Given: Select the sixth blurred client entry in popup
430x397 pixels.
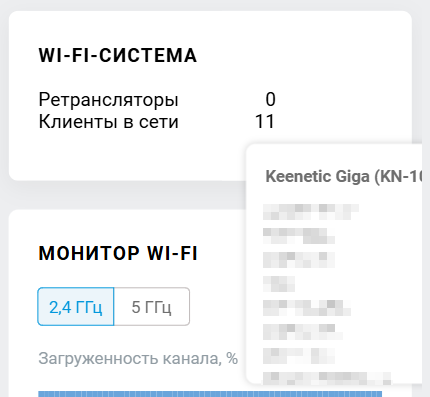Looking at the screenshot, I should (x=303, y=332).
